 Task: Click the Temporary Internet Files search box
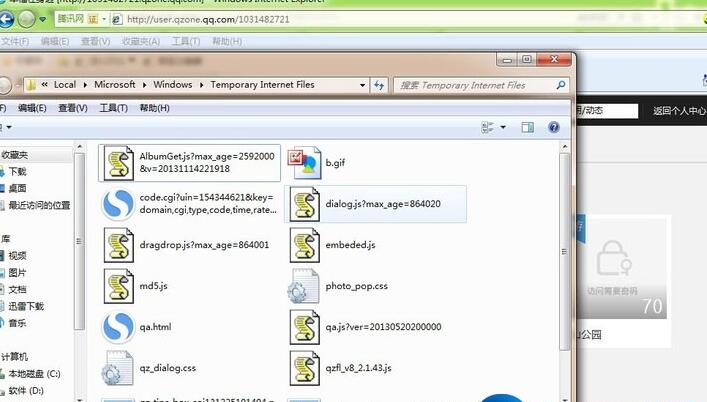(x=475, y=86)
